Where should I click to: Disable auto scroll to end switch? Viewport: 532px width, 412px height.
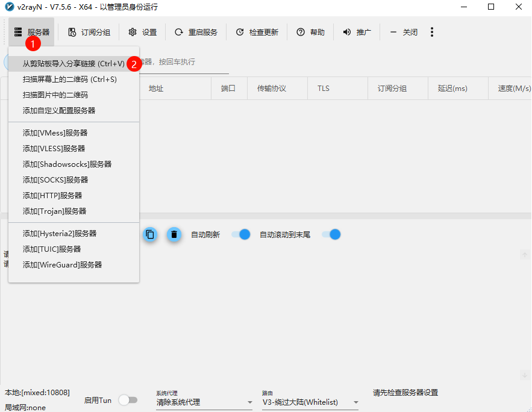tap(331, 234)
